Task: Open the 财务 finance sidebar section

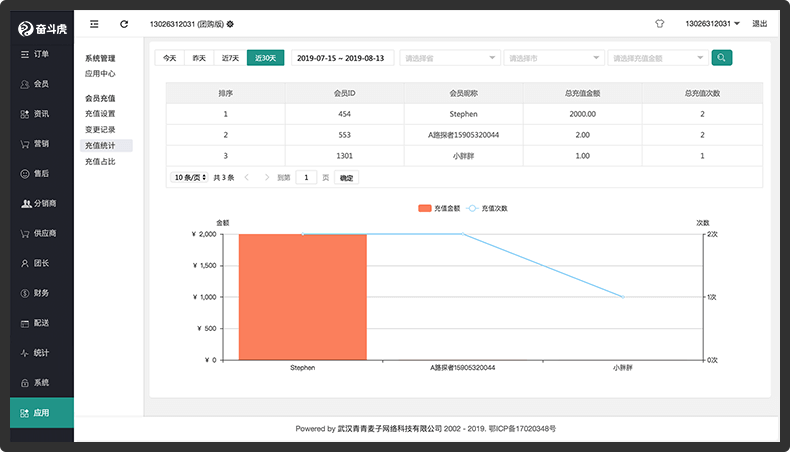Action: 35,293
